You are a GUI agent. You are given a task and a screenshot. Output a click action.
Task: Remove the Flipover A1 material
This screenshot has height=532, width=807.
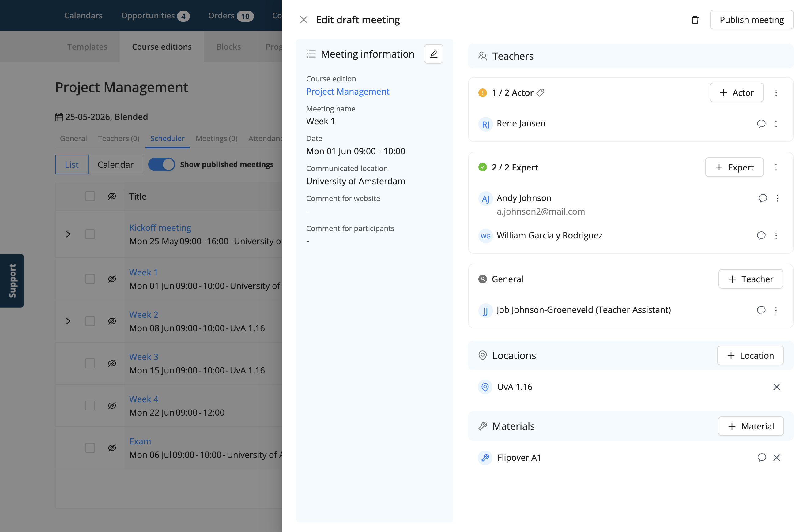776,457
